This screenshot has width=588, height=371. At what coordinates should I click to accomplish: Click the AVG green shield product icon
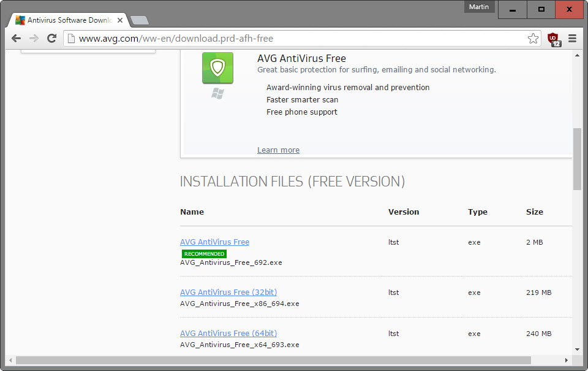(x=217, y=67)
